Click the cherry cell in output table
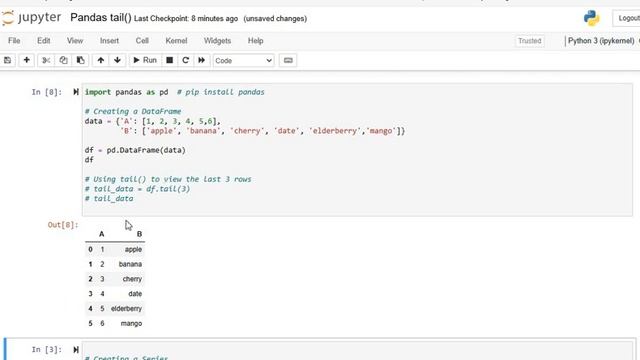 coord(132,279)
